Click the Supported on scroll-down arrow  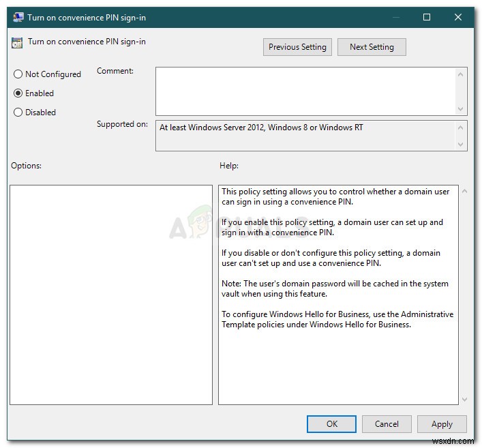tap(460, 144)
